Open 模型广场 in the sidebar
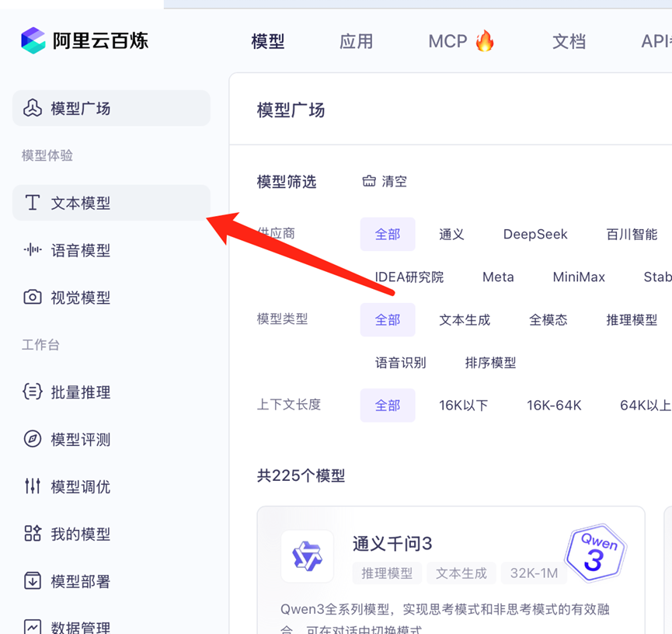 click(x=111, y=108)
